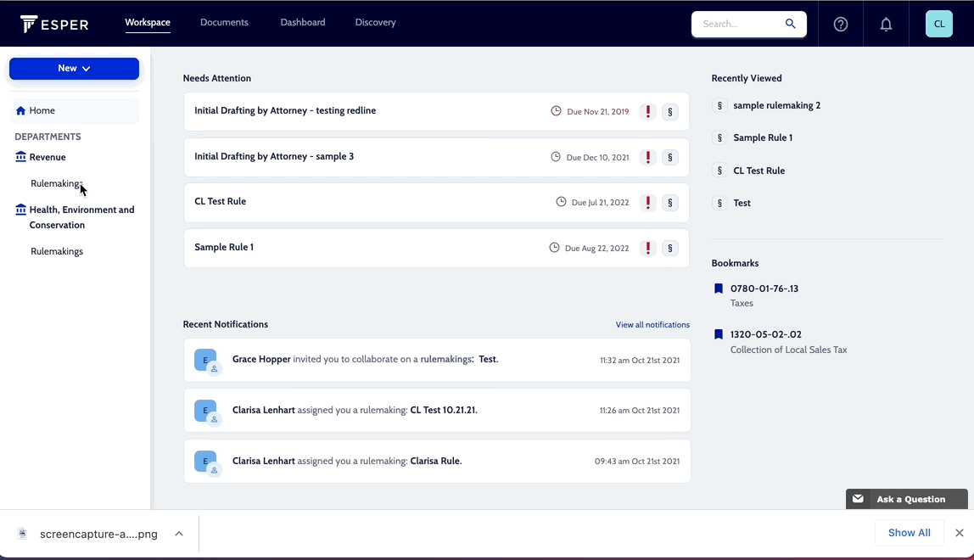Click View all notifications link
This screenshot has height=560, width=974.
652,324
